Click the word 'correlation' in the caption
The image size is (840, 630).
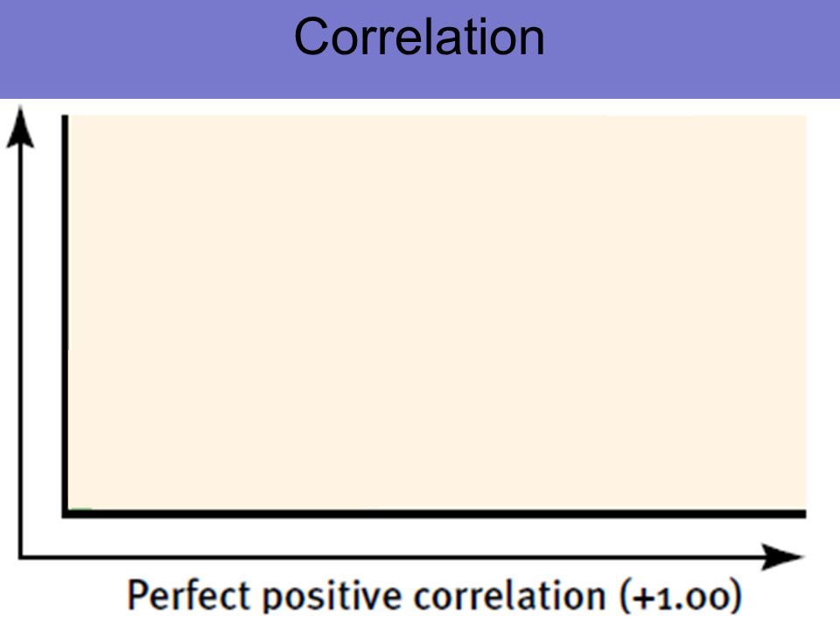[510, 595]
